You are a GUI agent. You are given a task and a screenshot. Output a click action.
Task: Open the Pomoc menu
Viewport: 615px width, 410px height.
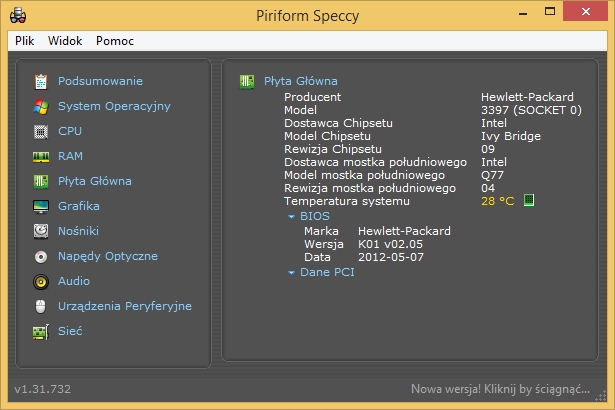tap(115, 41)
